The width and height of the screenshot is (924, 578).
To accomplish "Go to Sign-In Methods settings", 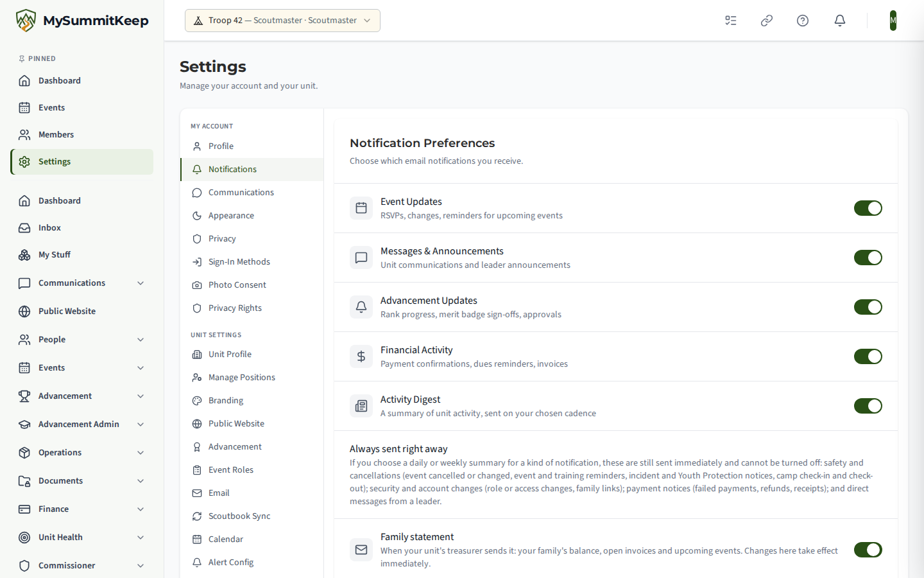I will 252,262.
